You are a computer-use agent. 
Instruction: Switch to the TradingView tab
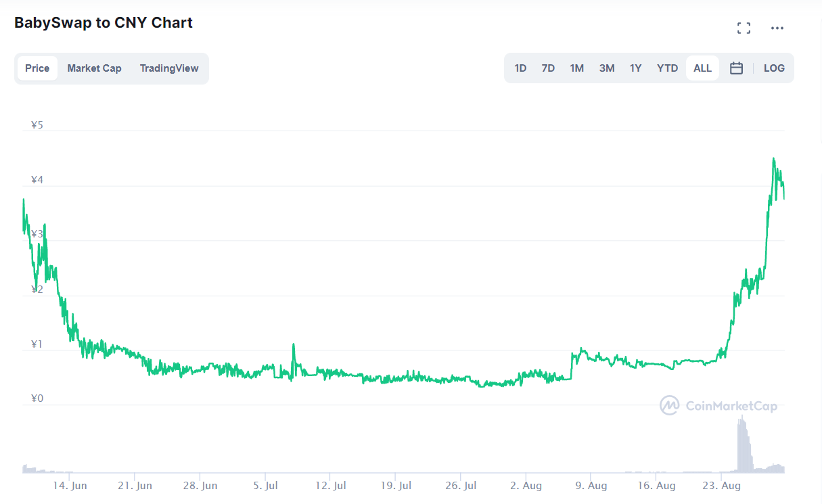169,68
